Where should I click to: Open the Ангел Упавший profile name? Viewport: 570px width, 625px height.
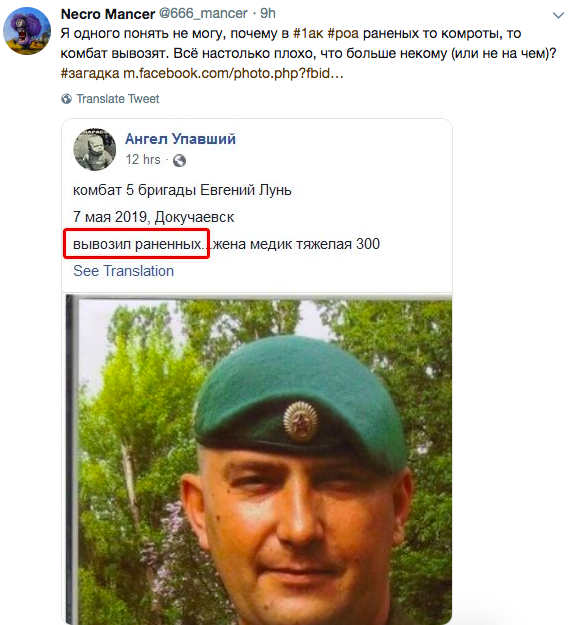pos(180,139)
